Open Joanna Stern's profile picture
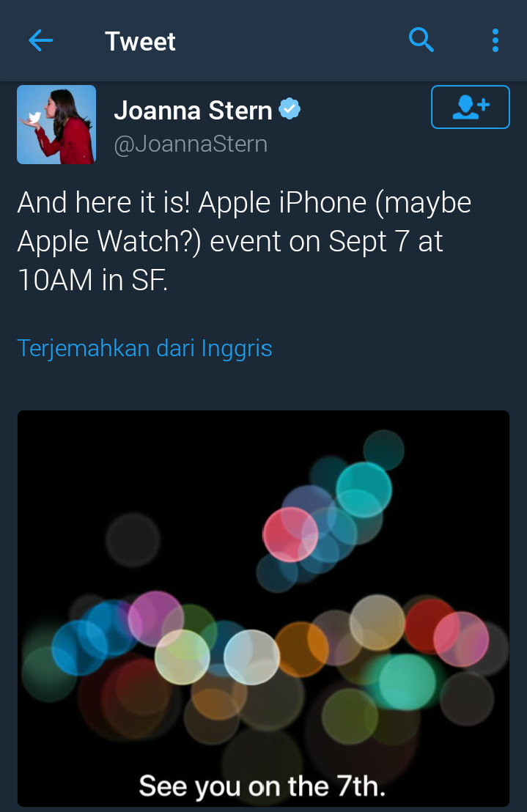The image size is (527, 812). (56, 125)
